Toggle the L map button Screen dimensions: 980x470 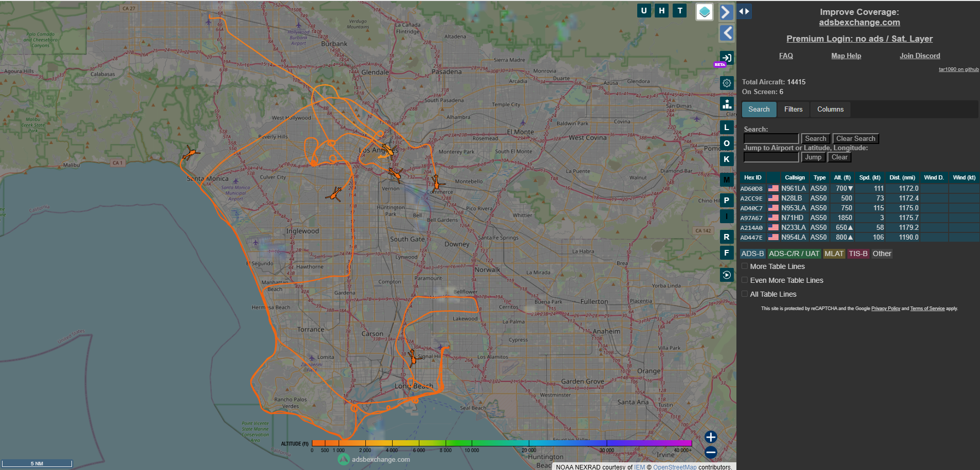point(727,128)
